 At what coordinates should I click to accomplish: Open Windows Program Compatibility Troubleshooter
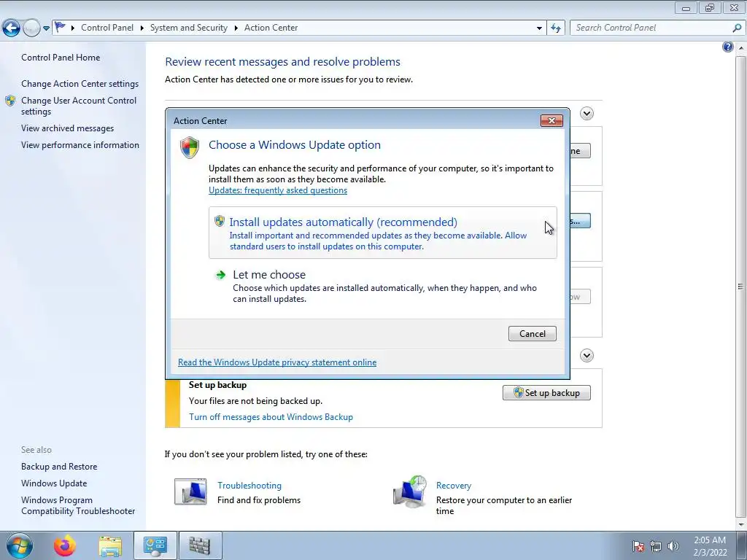(78, 505)
